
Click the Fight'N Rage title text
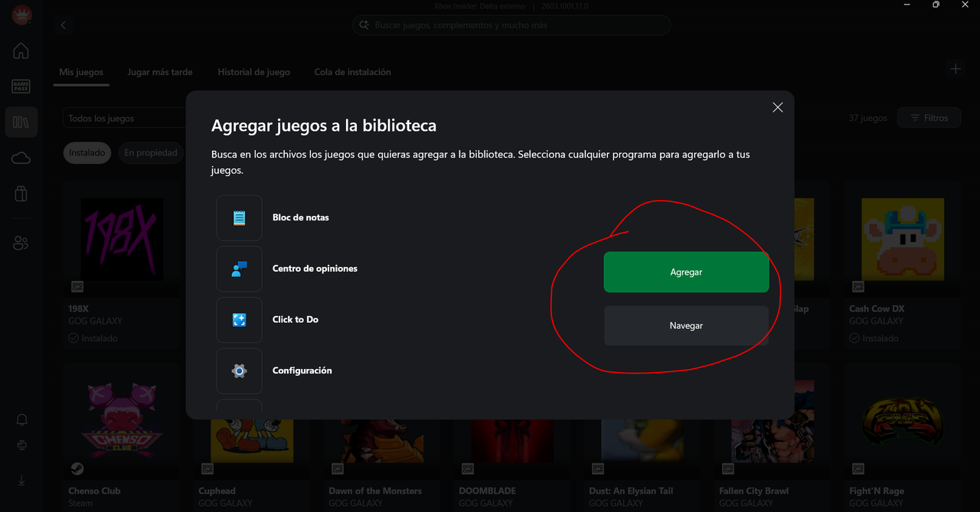[x=877, y=491]
